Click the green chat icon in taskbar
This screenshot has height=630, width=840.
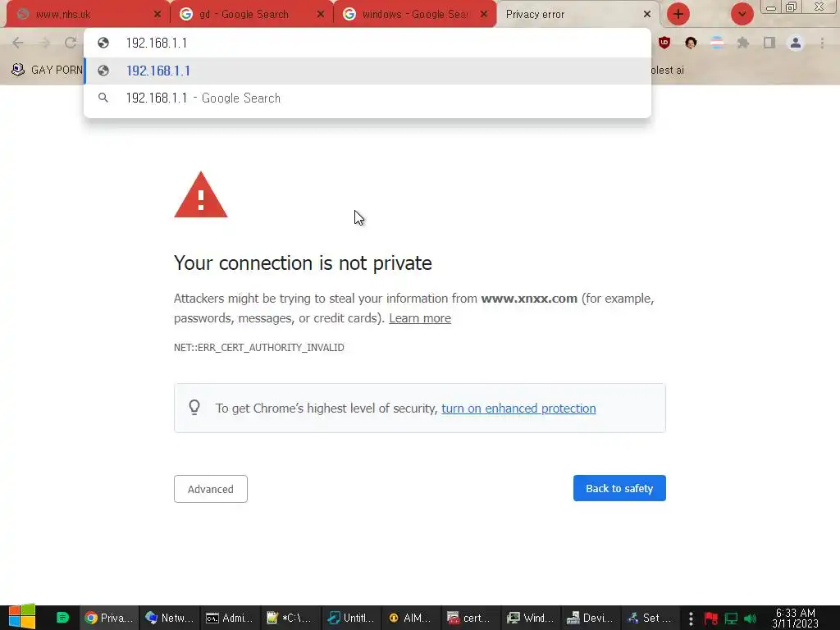pyautogui.click(x=62, y=618)
